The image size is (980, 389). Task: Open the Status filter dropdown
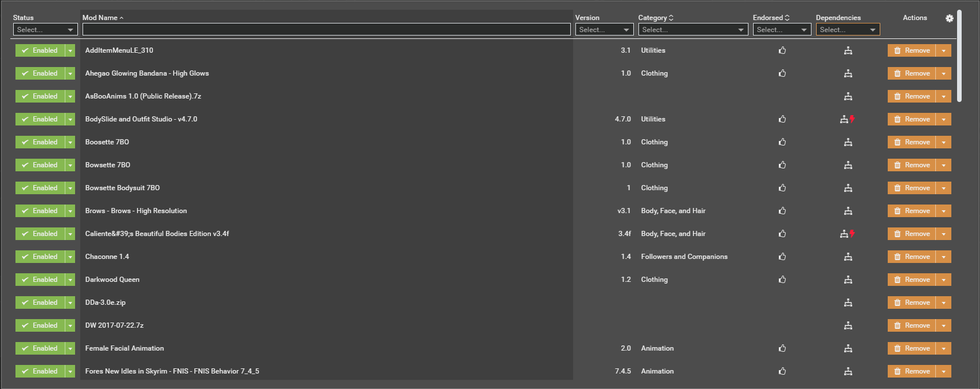(45, 30)
